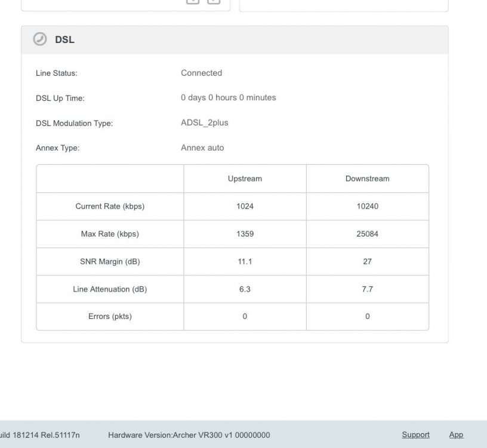Viewport: 487px width, 448px height.
Task: Click downstream current rate value 10240
Action: click(367, 206)
